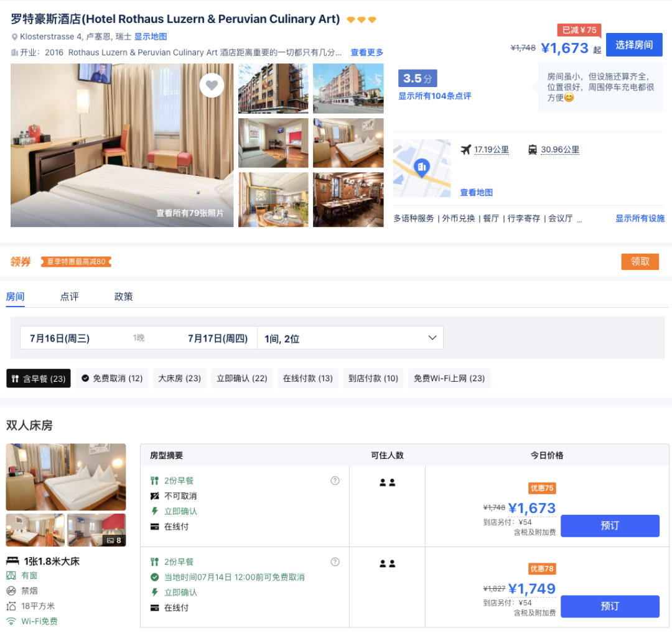This screenshot has height=633, width=672.
Task: Toggle the 到店付款 (10) filter
Action: [373, 379]
